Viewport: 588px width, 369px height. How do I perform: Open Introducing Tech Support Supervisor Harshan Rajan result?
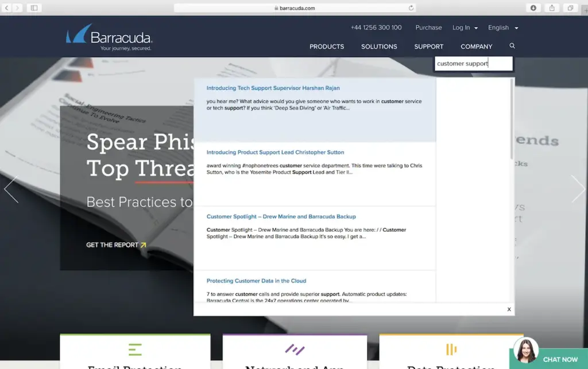pyautogui.click(x=273, y=88)
